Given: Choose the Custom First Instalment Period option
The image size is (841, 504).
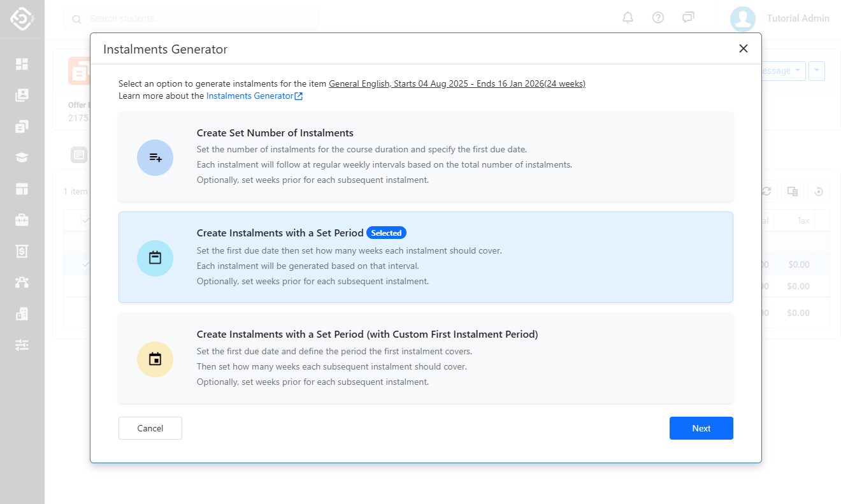Looking at the screenshot, I should 425,358.
